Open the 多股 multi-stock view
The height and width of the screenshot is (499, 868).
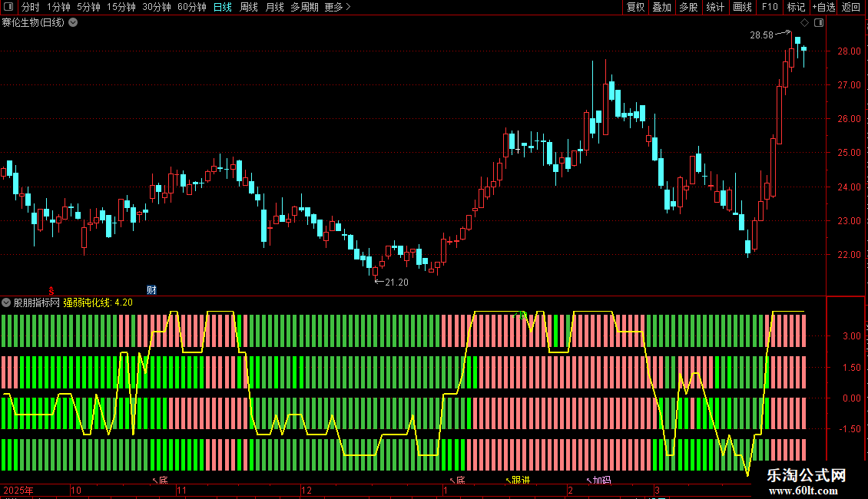click(688, 7)
